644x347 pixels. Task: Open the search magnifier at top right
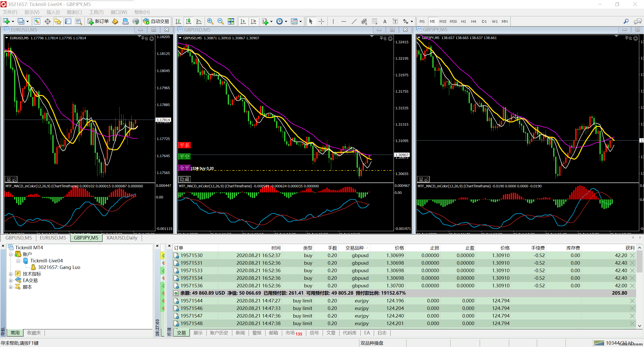626,21
